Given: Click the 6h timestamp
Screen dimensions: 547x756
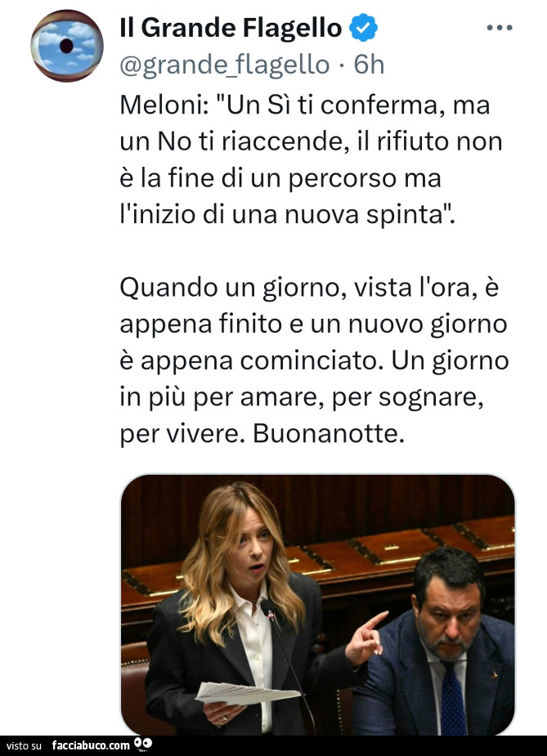Looking at the screenshot, I should 369,65.
